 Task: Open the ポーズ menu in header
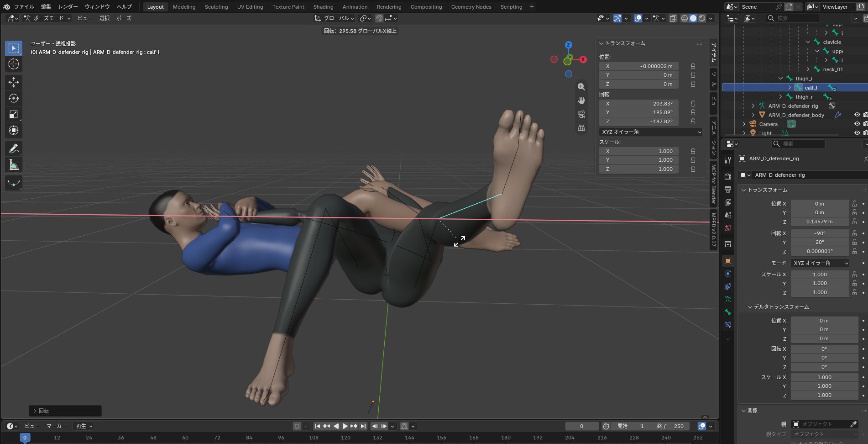[124, 18]
